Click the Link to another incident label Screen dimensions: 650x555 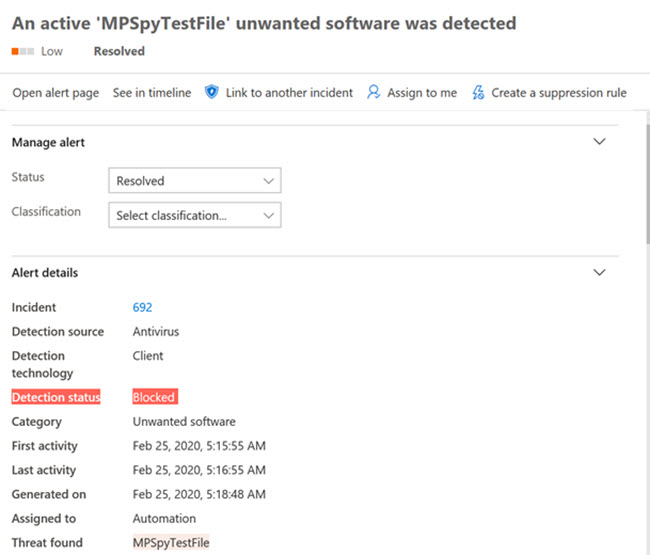289,93
